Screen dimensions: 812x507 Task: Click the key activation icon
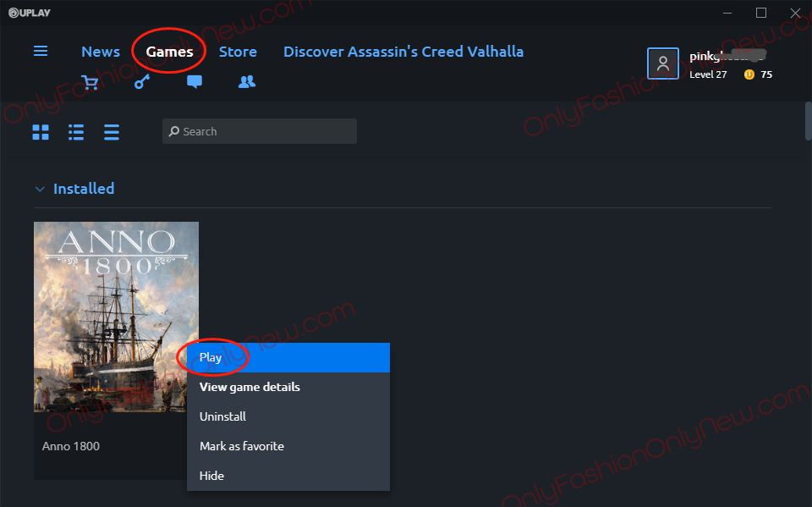142,82
